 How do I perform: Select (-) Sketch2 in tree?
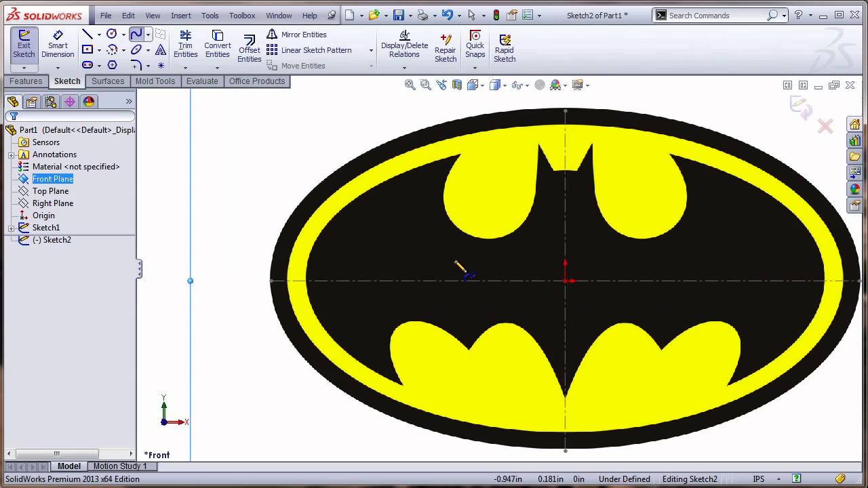tap(52, 240)
